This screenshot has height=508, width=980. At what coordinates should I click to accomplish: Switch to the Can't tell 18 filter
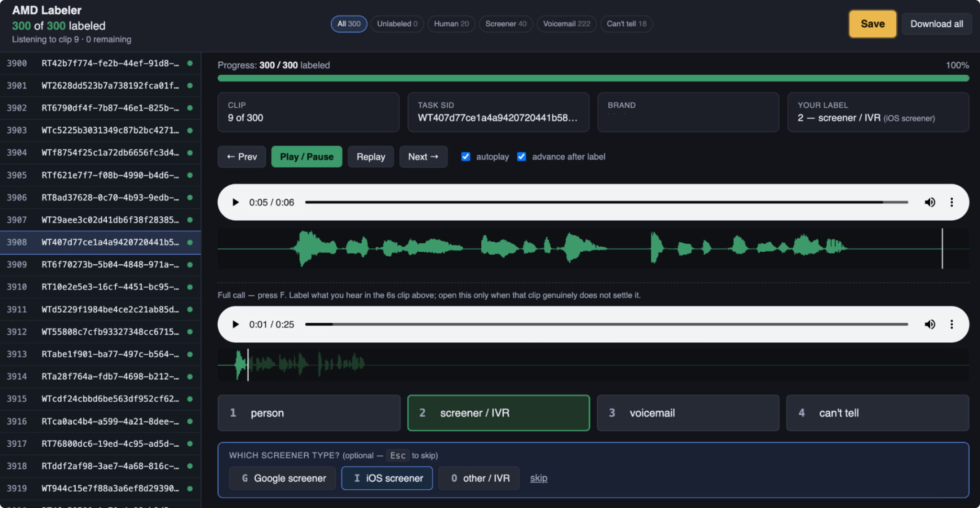[626, 23]
